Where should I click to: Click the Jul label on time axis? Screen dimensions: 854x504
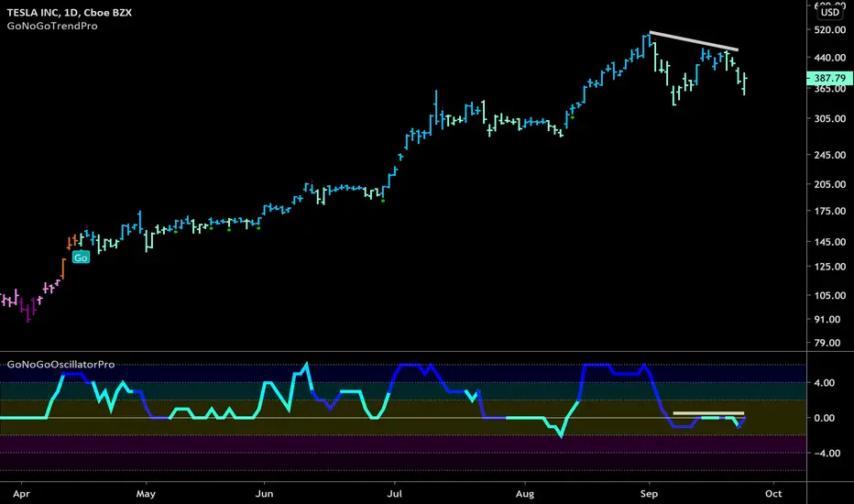coord(394,494)
